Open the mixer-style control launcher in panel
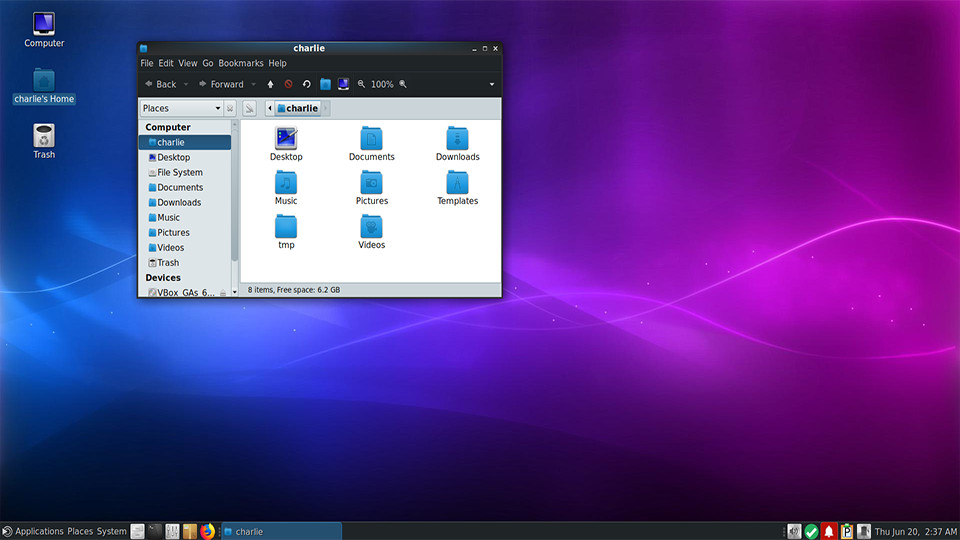The height and width of the screenshot is (540, 960). [172, 531]
